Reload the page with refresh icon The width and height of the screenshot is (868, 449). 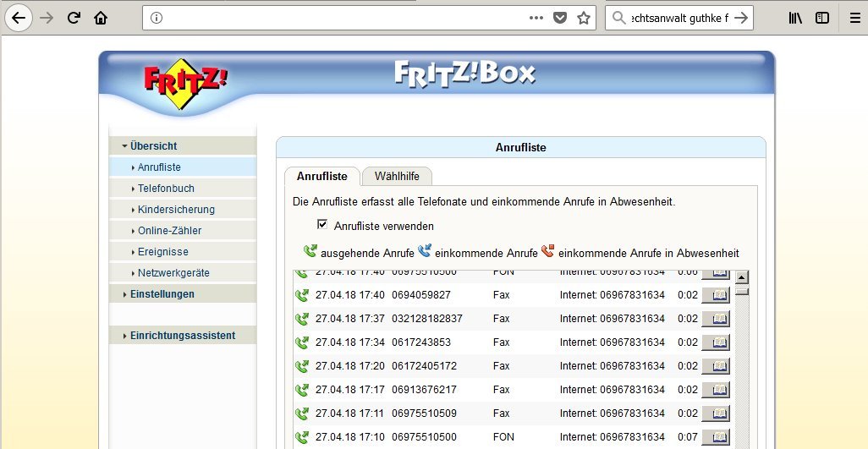point(74,18)
